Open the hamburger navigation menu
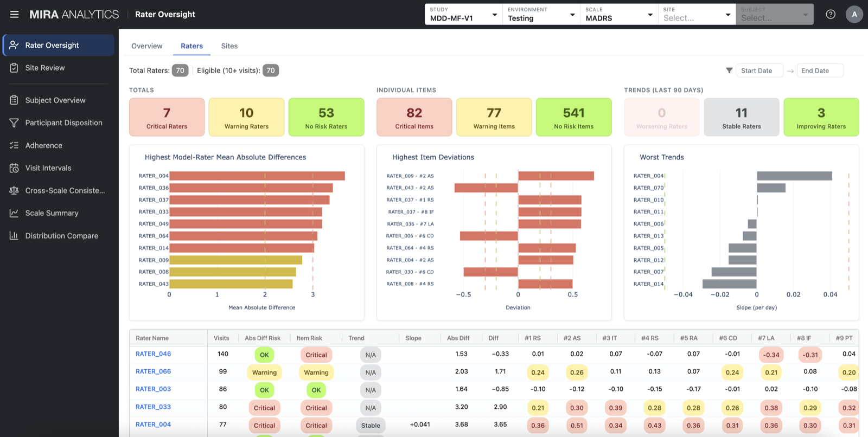868x437 pixels. point(14,15)
